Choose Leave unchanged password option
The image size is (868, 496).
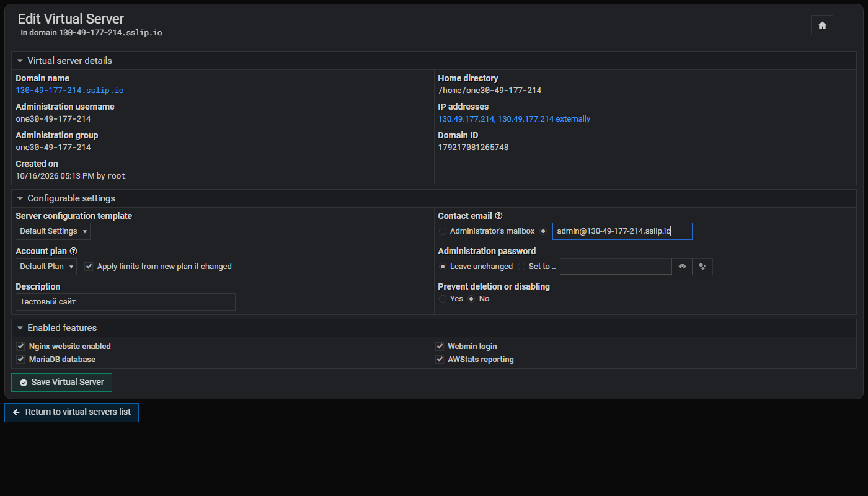442,267
